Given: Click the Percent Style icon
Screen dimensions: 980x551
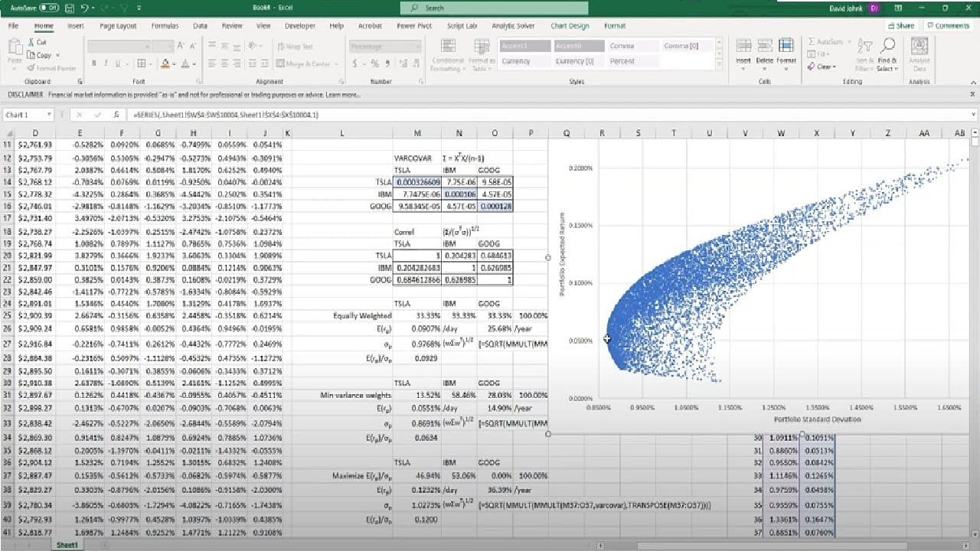Looking at the screenshot, I should pos(374,64).
